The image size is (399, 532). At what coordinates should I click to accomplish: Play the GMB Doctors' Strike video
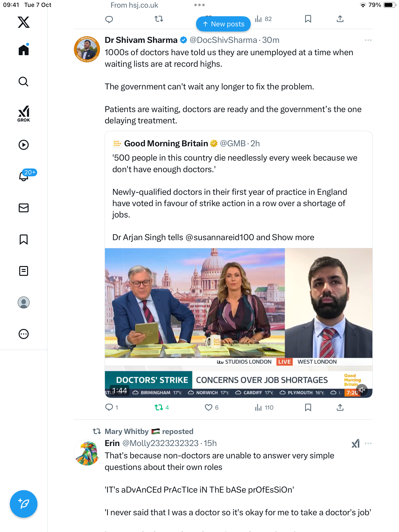click(238, 323)
